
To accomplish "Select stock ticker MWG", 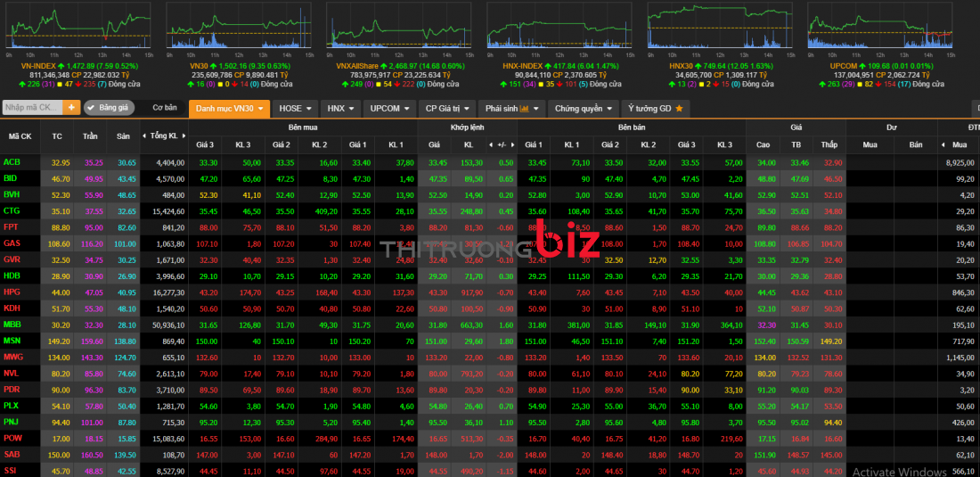I will pyautogui.click(x=12, y=357).
